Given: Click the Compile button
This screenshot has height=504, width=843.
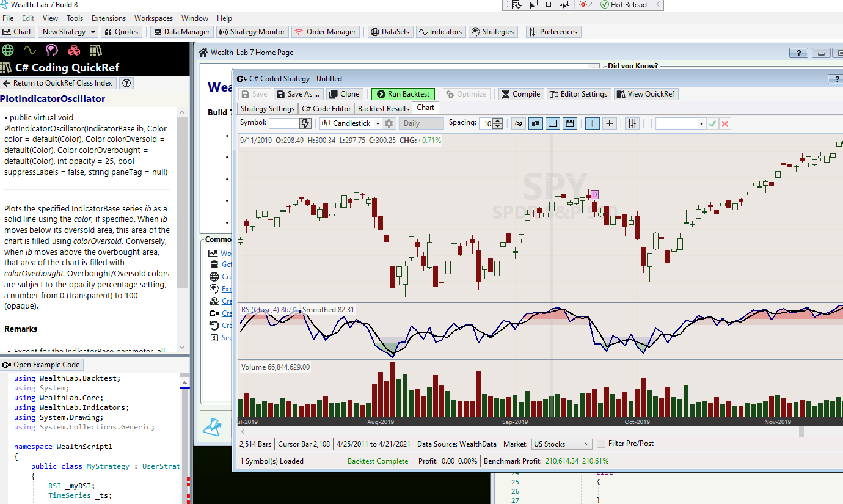Looking at the screenshot, I should point(520,94).
